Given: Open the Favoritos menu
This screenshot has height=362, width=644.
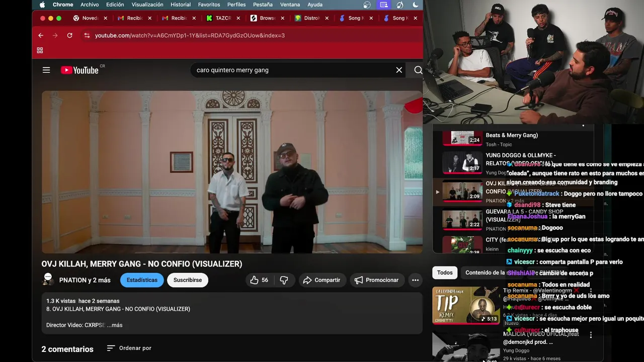Looking at the screenshot, I should pyautogui.click(x=209, y=5).
